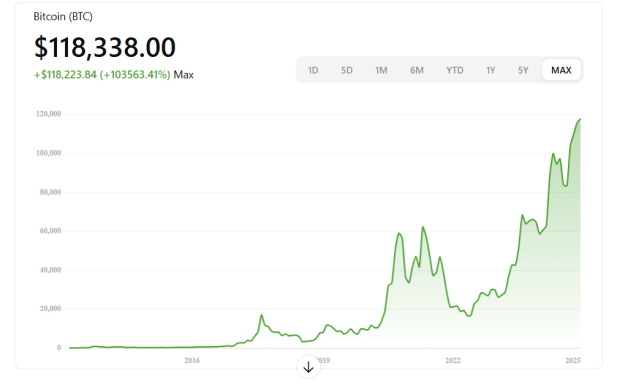Click the $118,338.00 price figure
The height and width of the screenshot is (387, 620).
105,47
